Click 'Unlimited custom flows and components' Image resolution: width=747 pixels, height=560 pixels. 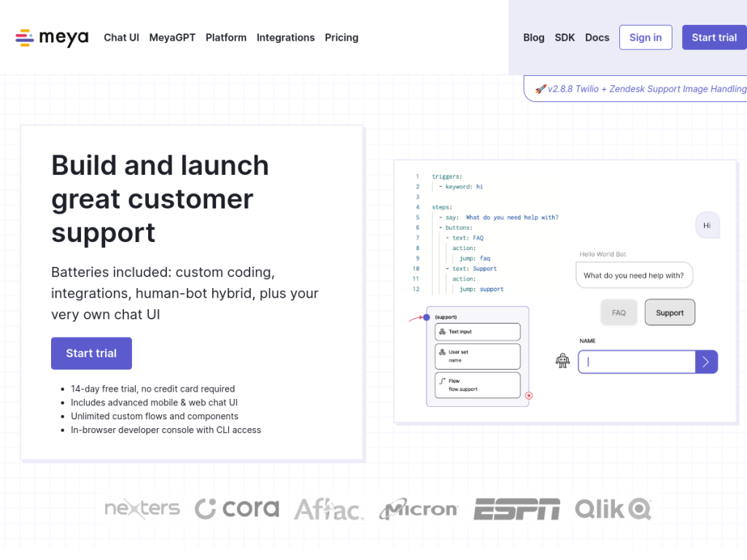click(x=155, y=416)
